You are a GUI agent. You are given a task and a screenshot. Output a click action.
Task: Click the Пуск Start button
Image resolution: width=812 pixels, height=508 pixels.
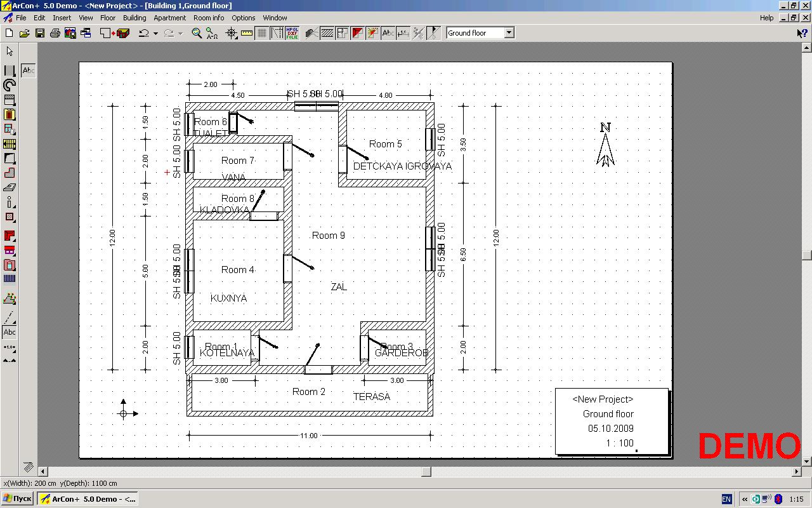click(x=17, y=499)
